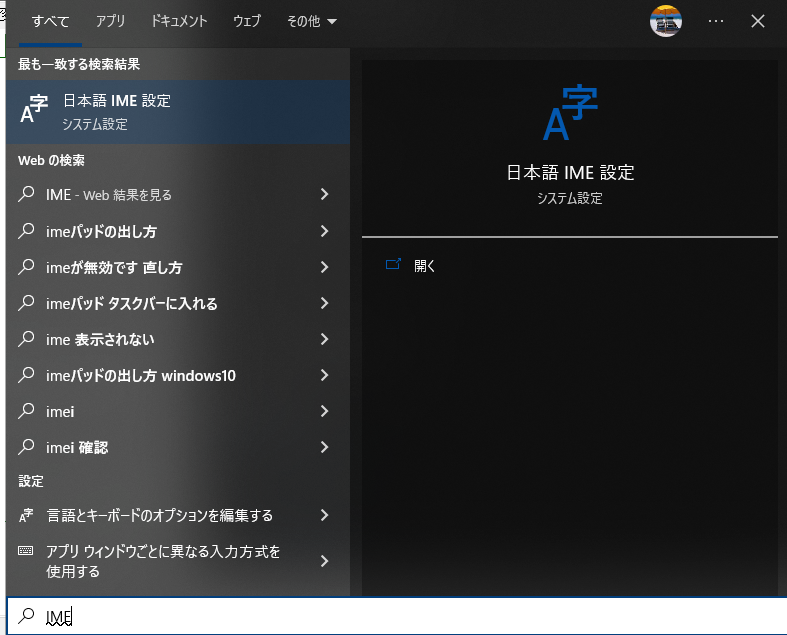Expand arrow for 言語とキーボードのオプションを編集する
787x635 pixels.
click(324, 515)
